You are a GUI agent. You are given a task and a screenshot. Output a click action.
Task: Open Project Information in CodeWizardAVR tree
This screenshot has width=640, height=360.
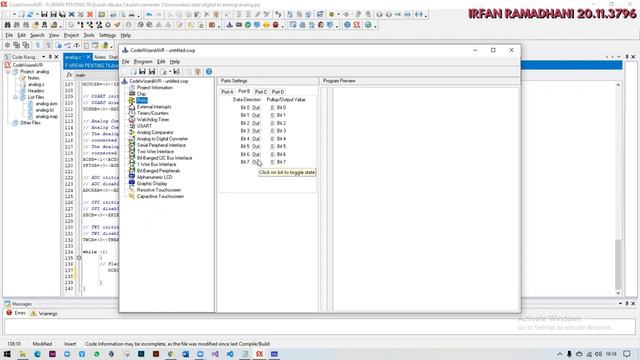[155, 88]
